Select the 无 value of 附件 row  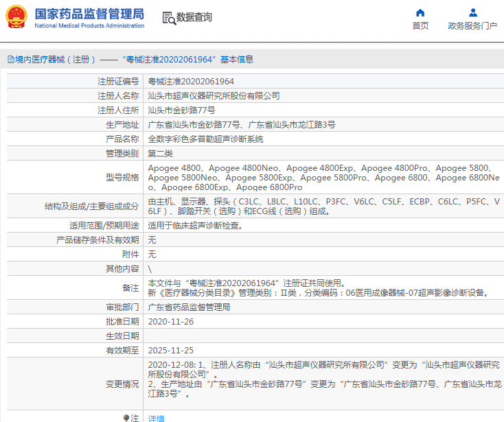(152, 255)
